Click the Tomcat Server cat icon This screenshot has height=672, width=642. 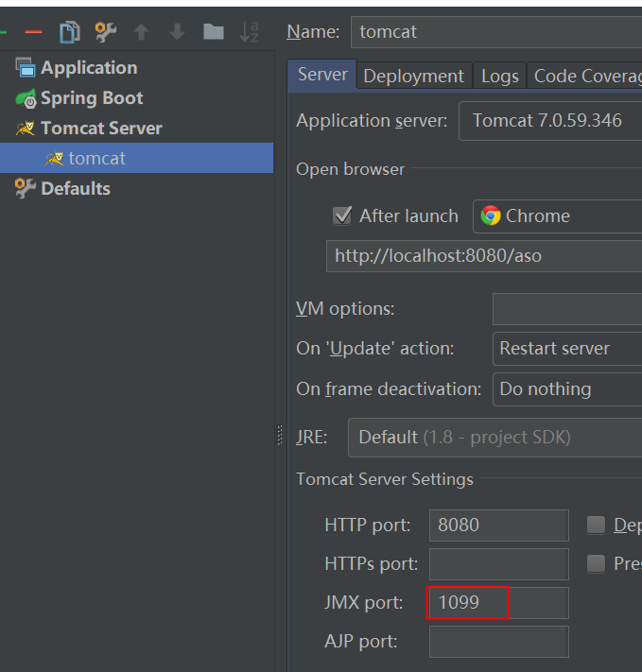point(26,129)
